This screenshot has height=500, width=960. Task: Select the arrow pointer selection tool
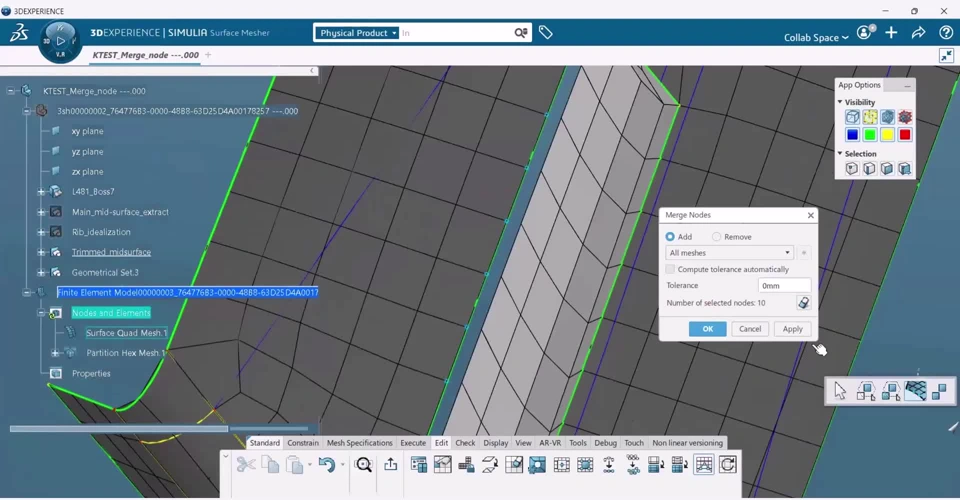tap(840, 390)
